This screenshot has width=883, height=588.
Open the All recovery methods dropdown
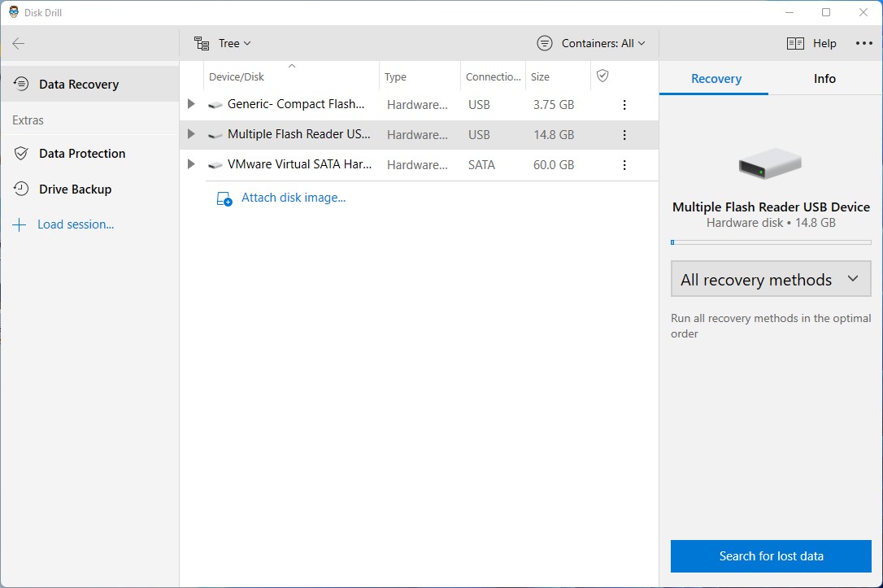coord(771,279)
